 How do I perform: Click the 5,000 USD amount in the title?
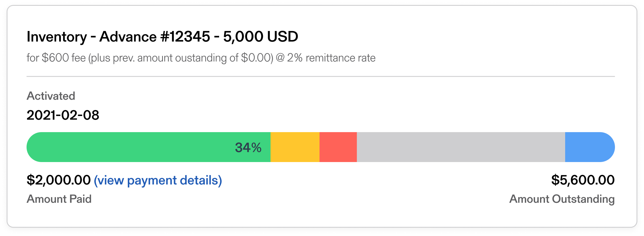(260, 36)
